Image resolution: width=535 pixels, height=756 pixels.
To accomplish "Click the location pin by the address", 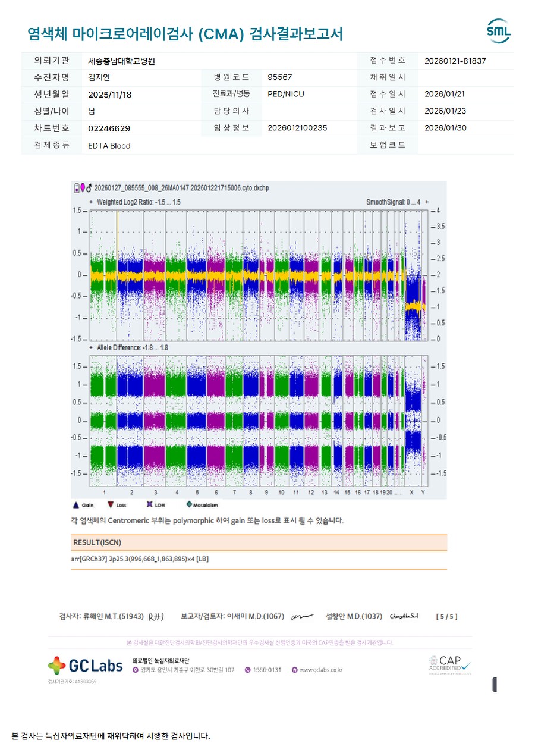I will point(136,670).
